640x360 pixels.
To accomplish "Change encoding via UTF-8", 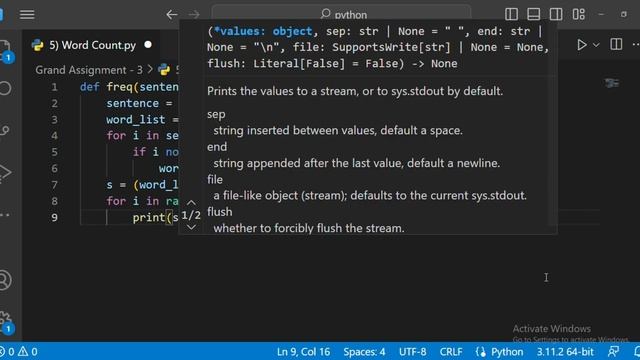I will coord(413,351).
